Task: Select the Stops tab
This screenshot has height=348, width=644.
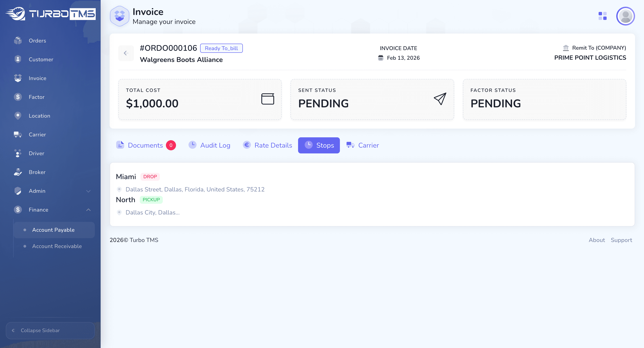Action: coord(319,145)
